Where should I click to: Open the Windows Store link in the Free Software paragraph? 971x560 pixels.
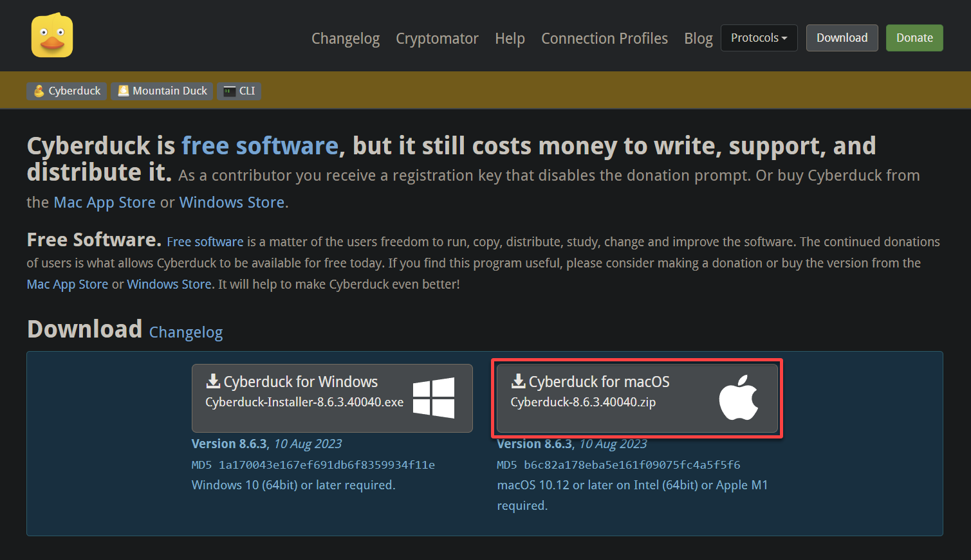(169, 284)
